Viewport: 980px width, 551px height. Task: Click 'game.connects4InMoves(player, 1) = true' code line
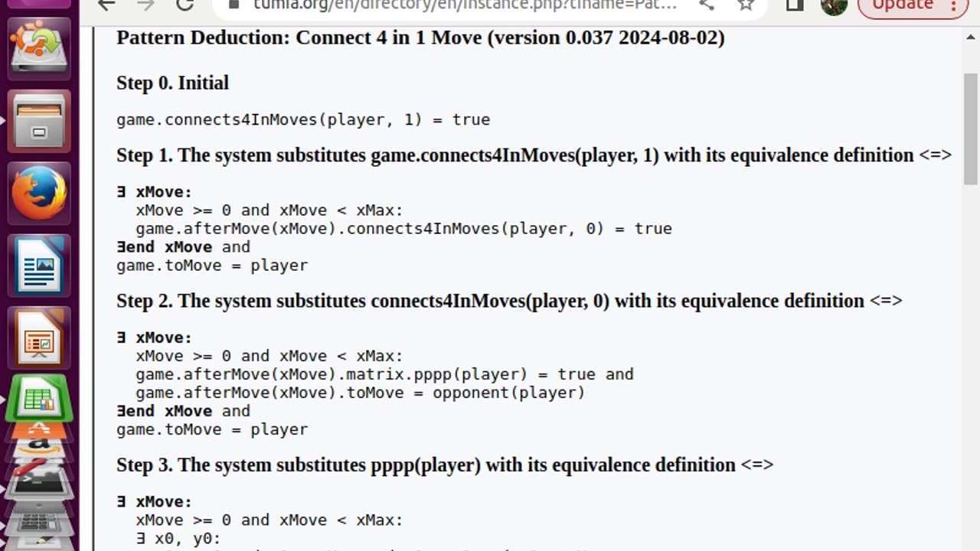tap(303, 119)
